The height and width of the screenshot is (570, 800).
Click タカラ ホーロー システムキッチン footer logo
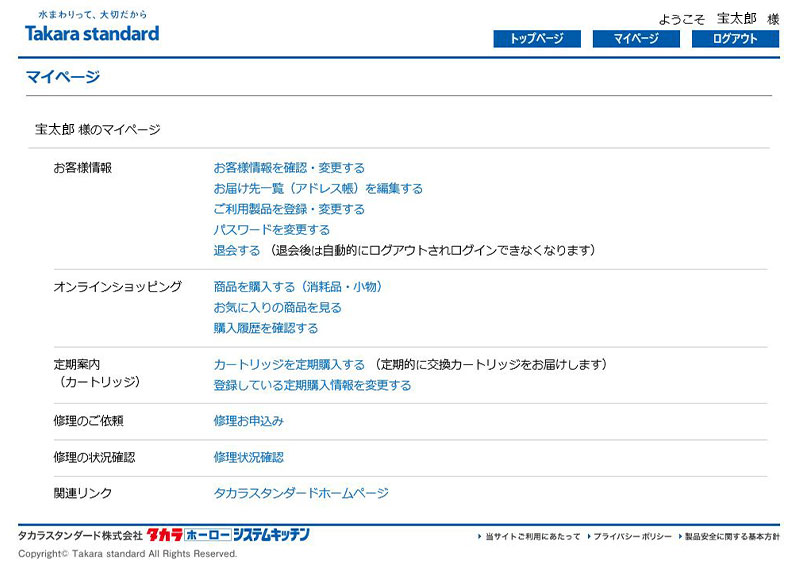coord(228,534)
